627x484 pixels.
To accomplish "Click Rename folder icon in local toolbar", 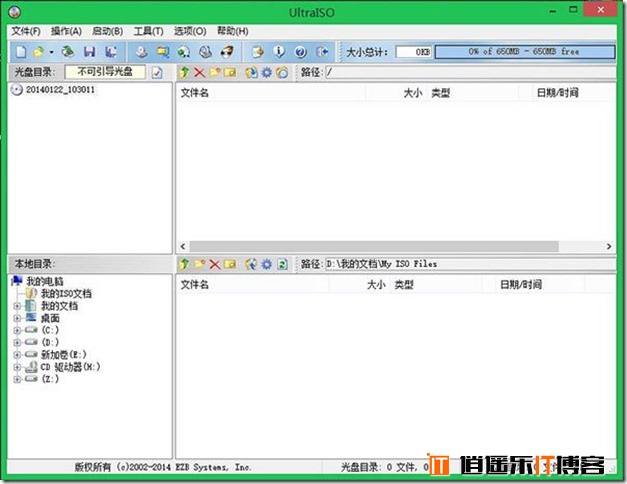I will click(x=230, y=264).
